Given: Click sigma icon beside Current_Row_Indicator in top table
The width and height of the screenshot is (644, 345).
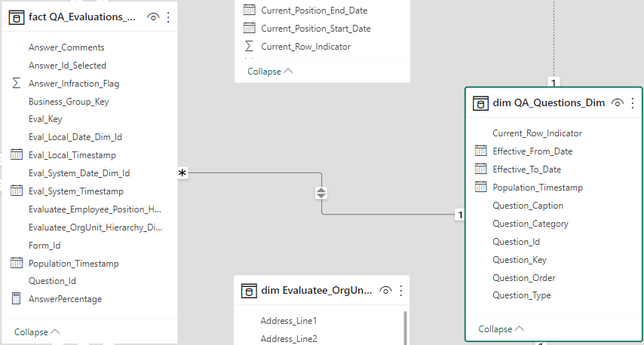Looking at the screenshot, I should tap(250, 46).
